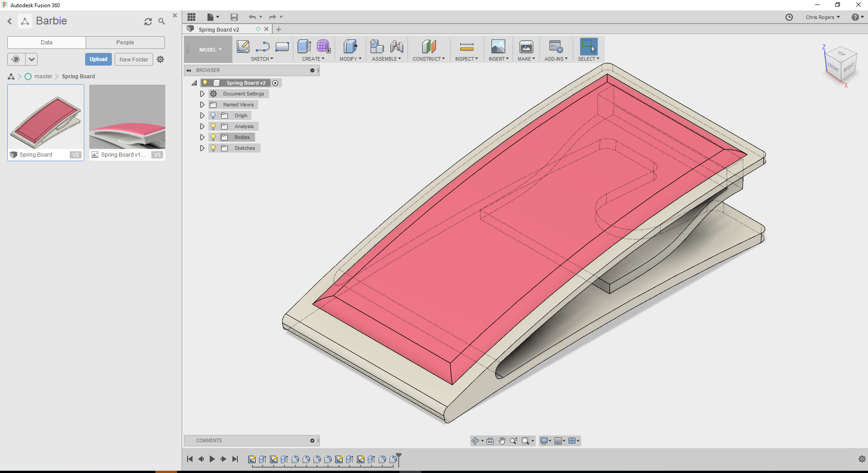Screen dimensions: 868x473
Task: Click the New Component assemble icon
Action: 376,47
